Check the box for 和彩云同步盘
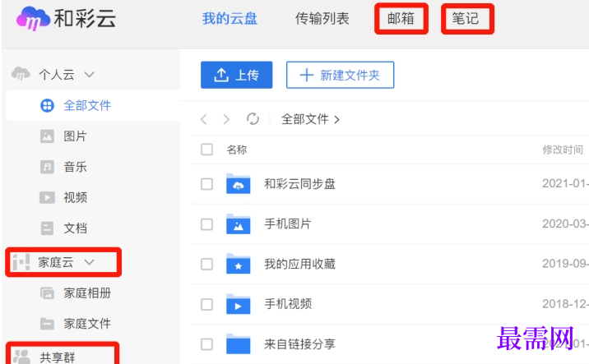This screenshot has height=364, width=589. (206, 184)
